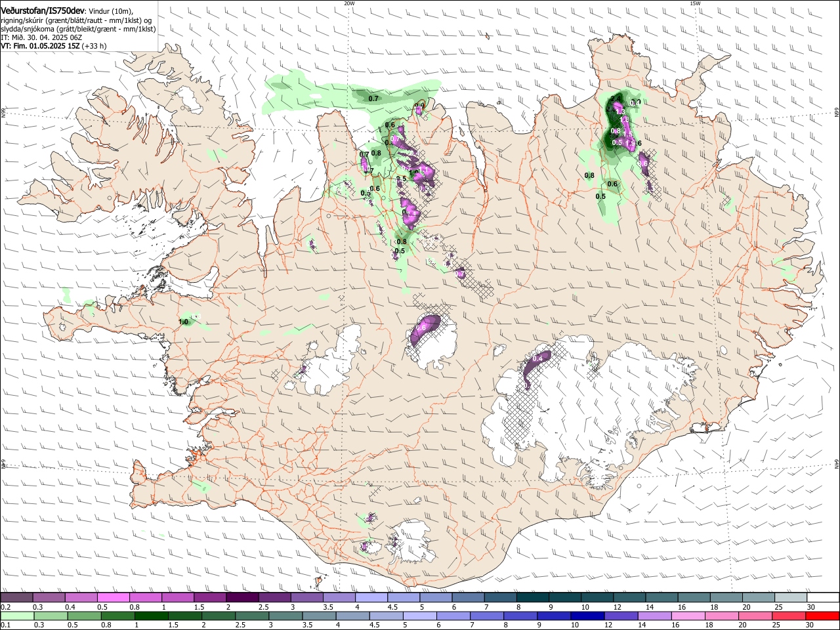The height and width of the screenshot is (630, 840).
Task: Pick the lavender 4 swatch in upper legend row
Action: 371,598
